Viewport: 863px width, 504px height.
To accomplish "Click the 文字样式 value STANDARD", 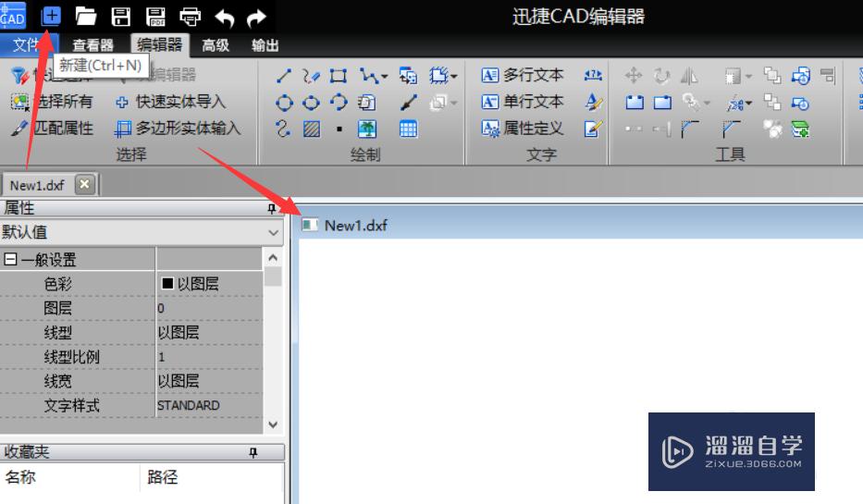I will [188, 405].
